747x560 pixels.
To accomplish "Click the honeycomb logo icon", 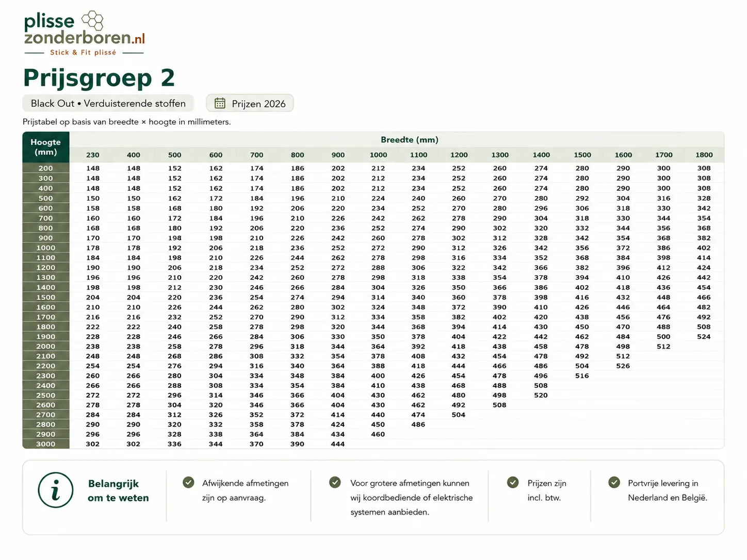I will pyautogui.click(x=92, y=20).
